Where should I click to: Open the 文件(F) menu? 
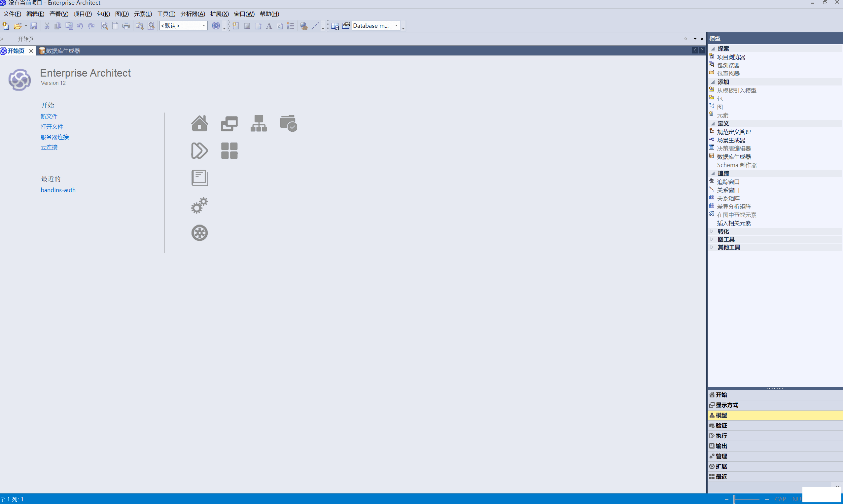(x=12, y=14)
